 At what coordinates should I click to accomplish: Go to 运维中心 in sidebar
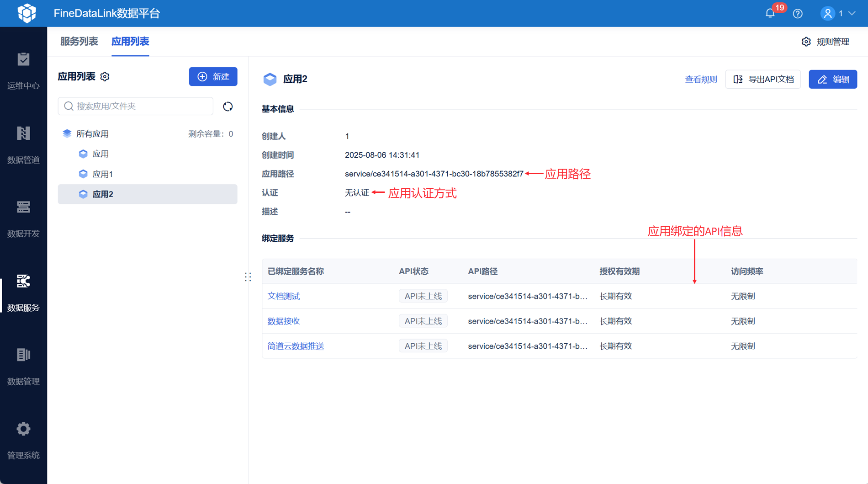pos(23,71)
